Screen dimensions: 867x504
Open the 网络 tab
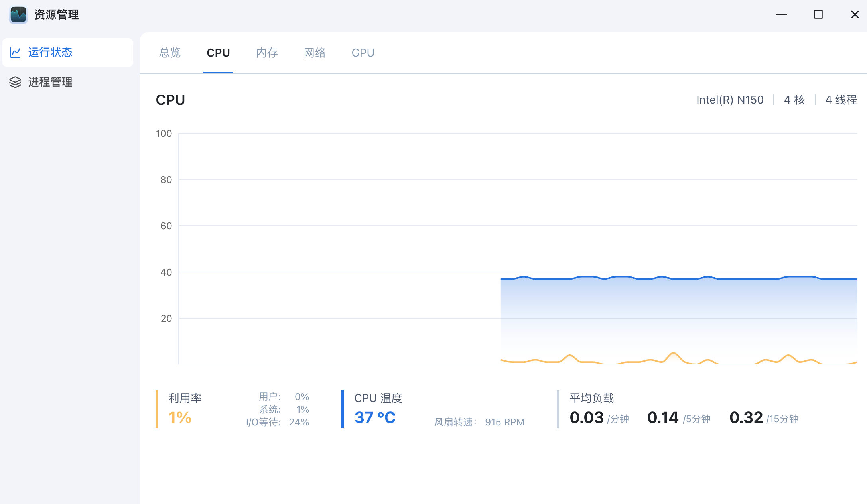315,53
